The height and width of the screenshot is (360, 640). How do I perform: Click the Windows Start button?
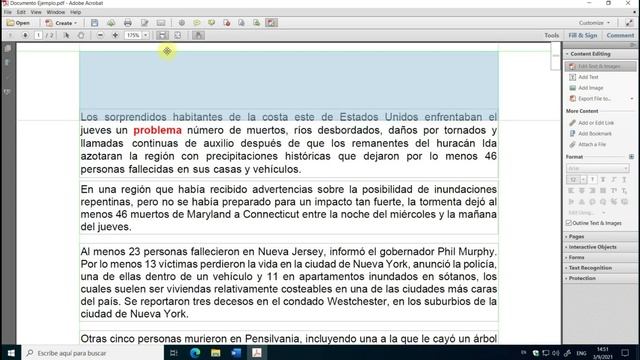coord(11,353)
